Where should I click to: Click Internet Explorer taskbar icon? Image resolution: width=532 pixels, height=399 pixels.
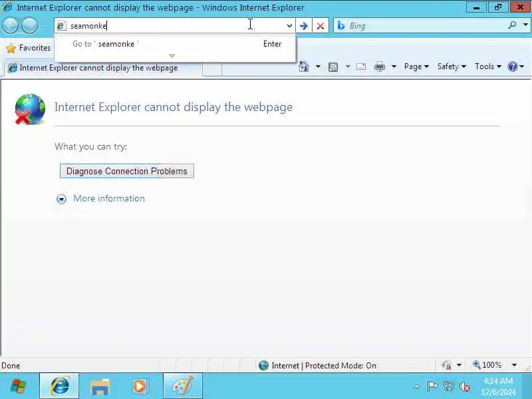(x=59, y=386)
